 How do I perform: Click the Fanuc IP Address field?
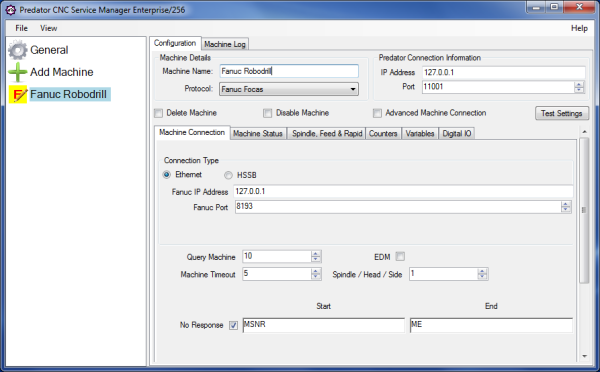403,191
